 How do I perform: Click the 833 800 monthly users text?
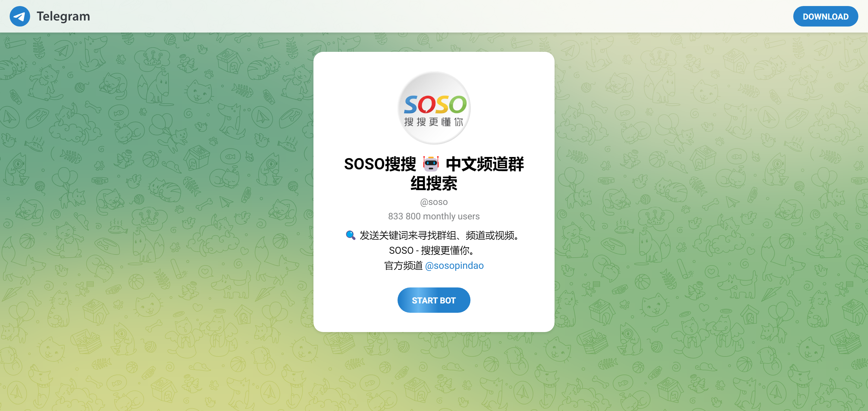pos(434,216)
